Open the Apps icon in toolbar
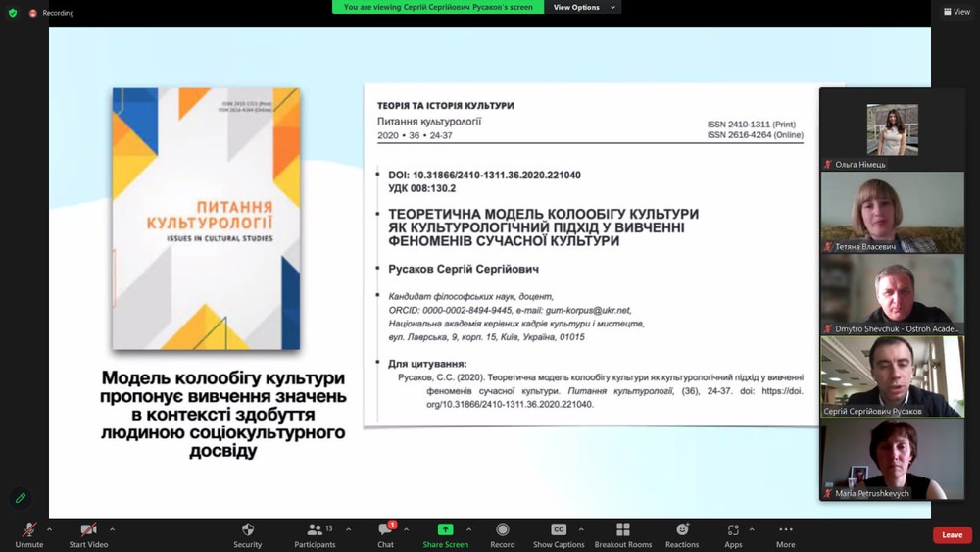This screenshot has width=980, height=552. point(733,530)
